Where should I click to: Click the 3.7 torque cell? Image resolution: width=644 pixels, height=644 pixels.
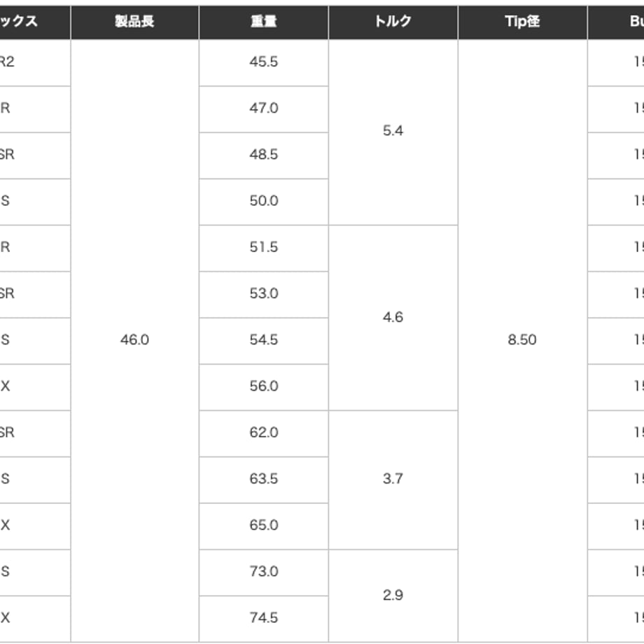pos(393,479)
